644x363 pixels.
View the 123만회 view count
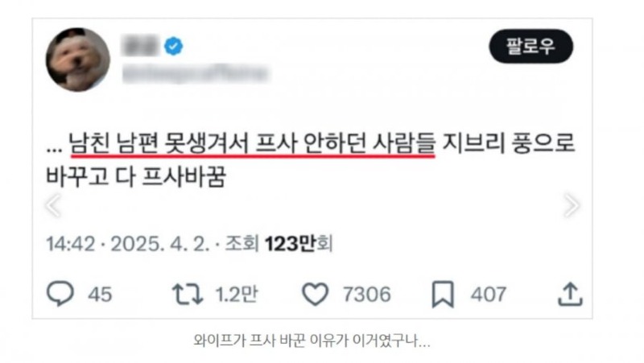(299, 244)
